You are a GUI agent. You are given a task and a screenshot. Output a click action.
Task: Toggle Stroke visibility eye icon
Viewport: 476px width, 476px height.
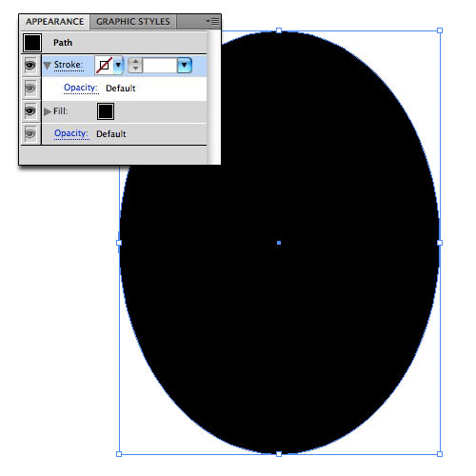coord(30,66)
